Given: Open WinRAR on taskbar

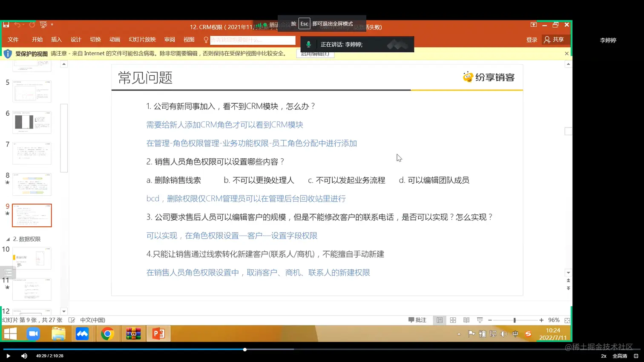Looking at the screenshot, I should click(133, 334).
